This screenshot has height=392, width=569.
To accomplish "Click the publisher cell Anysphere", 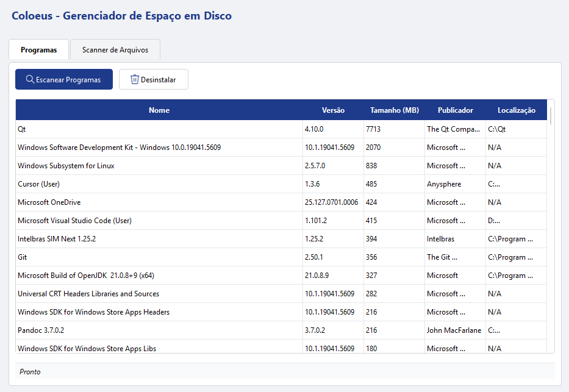I will click(x=455, y=184).
